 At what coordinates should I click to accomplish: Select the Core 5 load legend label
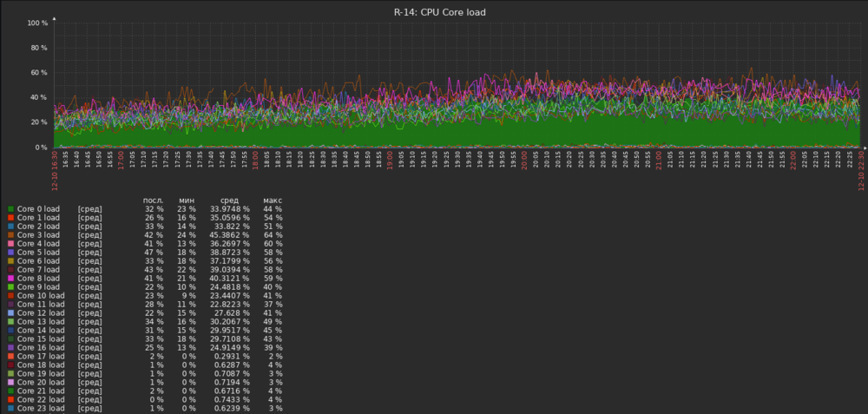click(x=38, y=253)
